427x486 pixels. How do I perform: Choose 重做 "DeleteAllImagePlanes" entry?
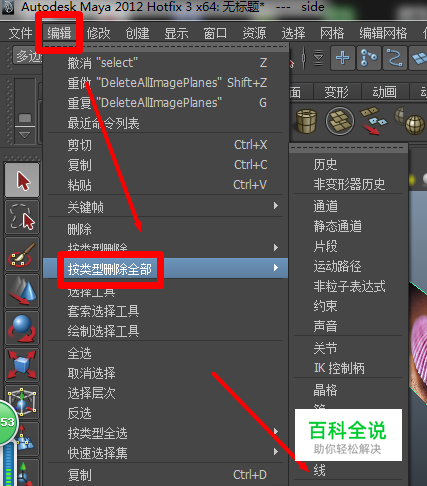(x=165, y=83)
